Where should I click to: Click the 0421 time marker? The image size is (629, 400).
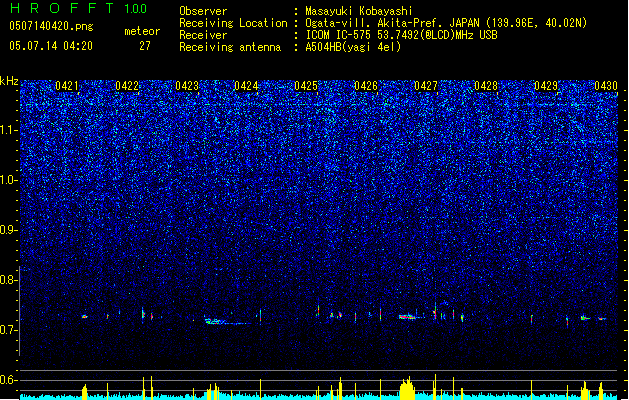click(x=67, y=86)
